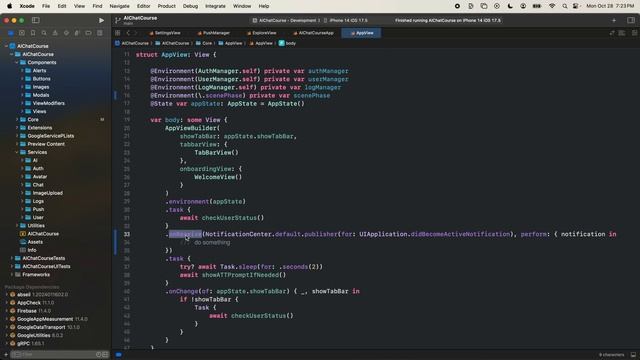Select the AppView editor tab
The image size is (640, 360).
362,33
